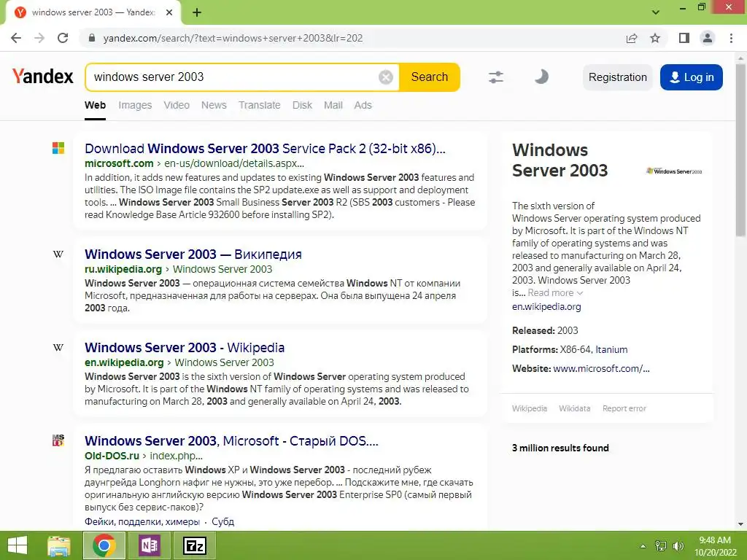This screenshot has height=560, width=747.
Task: Click the browser forward arrow
Action: click(x=39, y=38)
